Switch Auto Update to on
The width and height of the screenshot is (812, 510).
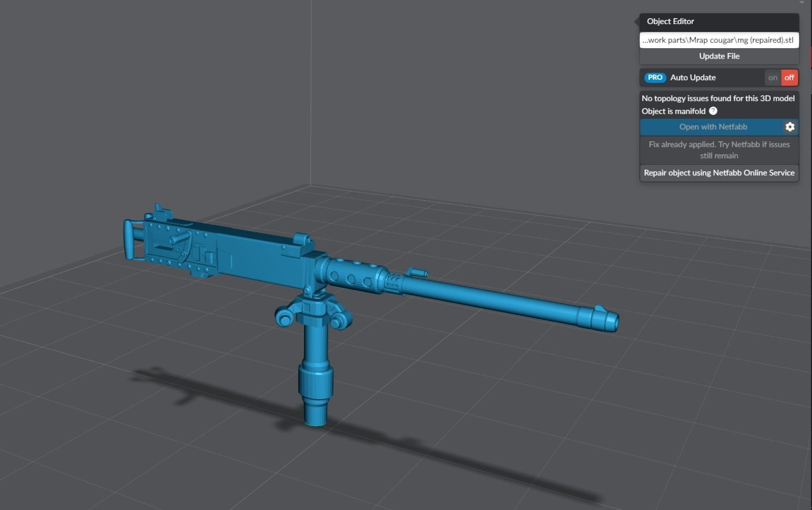coord(773,78)
